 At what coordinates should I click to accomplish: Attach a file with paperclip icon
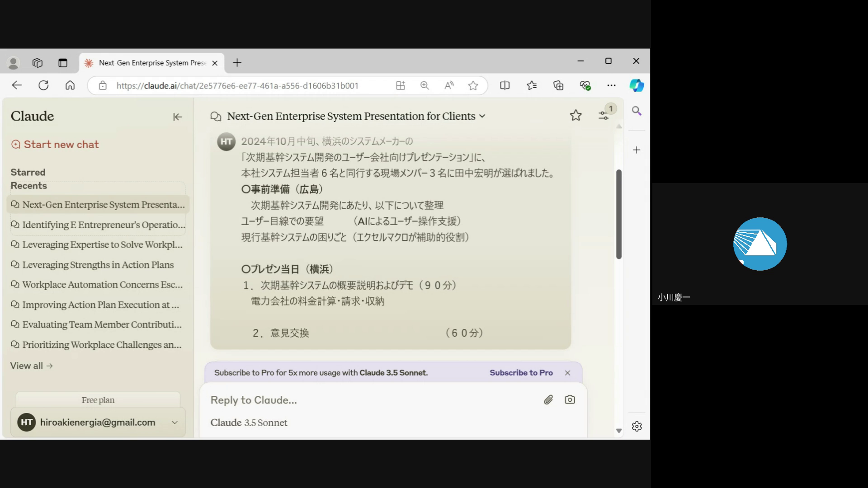point(548,400)
